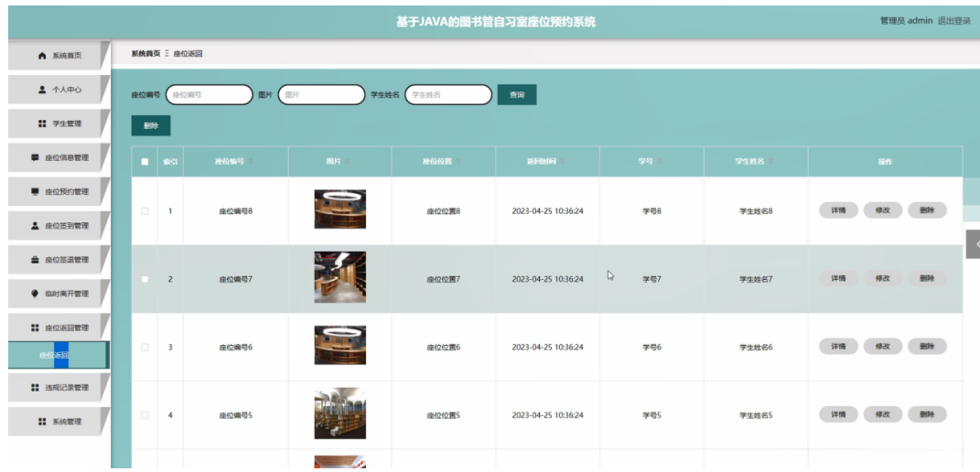Open the seat photo in row 座位编号5
980x472 pixels.
tap(340, 413)
